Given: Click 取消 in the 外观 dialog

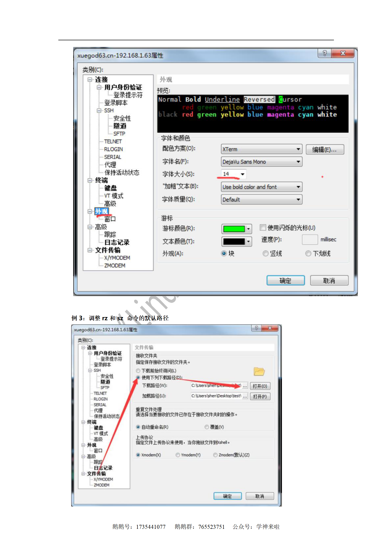Looking at the screenshot, I should [329, 280].
